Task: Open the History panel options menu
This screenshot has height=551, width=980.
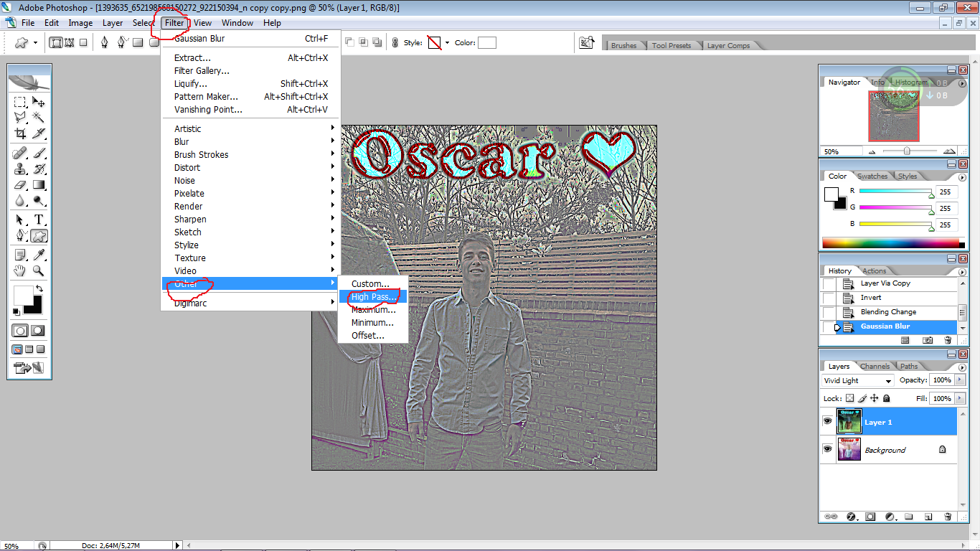Action: (x=962, y=270)
